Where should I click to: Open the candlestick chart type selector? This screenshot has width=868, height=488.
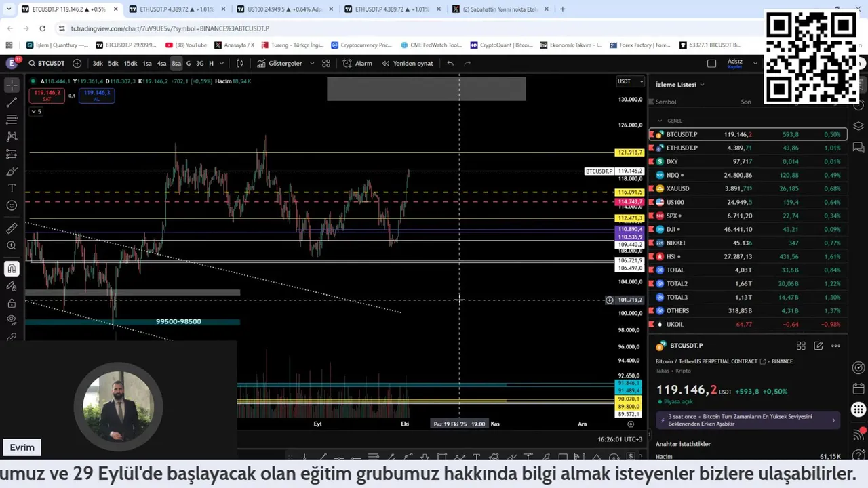click(x=239, y=63)
